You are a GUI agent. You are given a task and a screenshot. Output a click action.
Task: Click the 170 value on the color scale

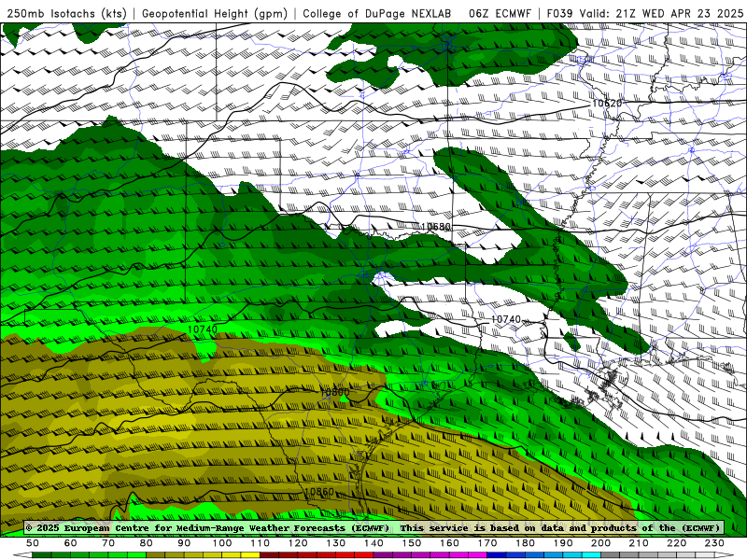pos(486,543)
